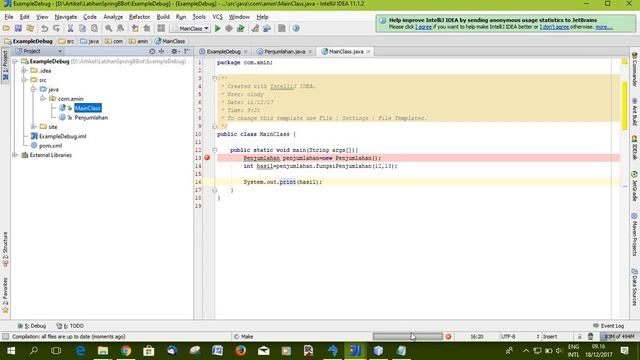Open the Refactor menu

click(139, 17)
